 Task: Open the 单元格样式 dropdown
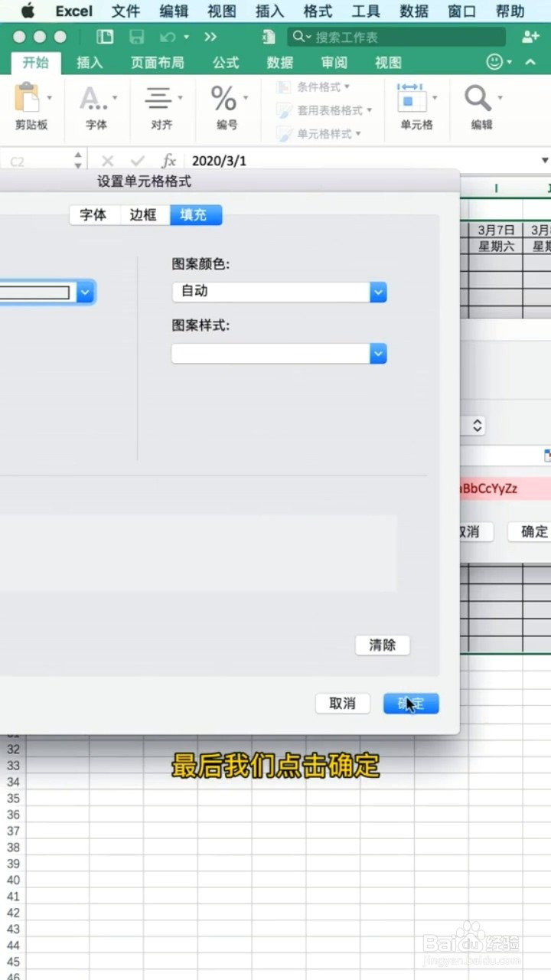[318, 133]
